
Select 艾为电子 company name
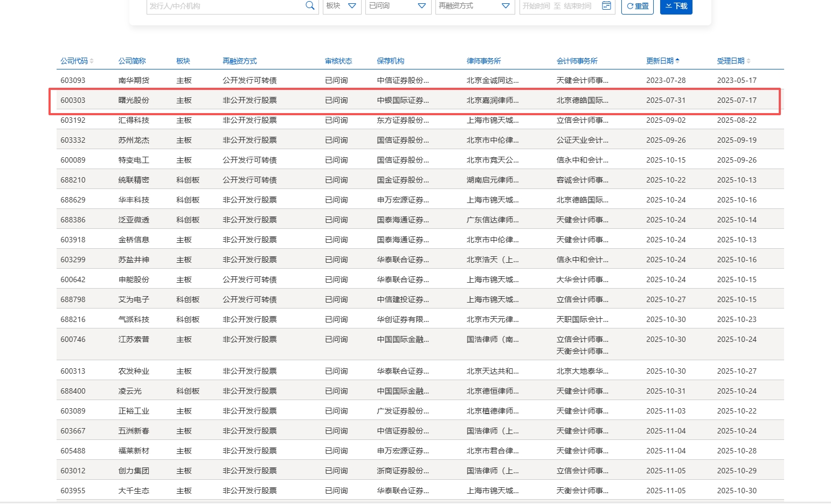(134, 299)
